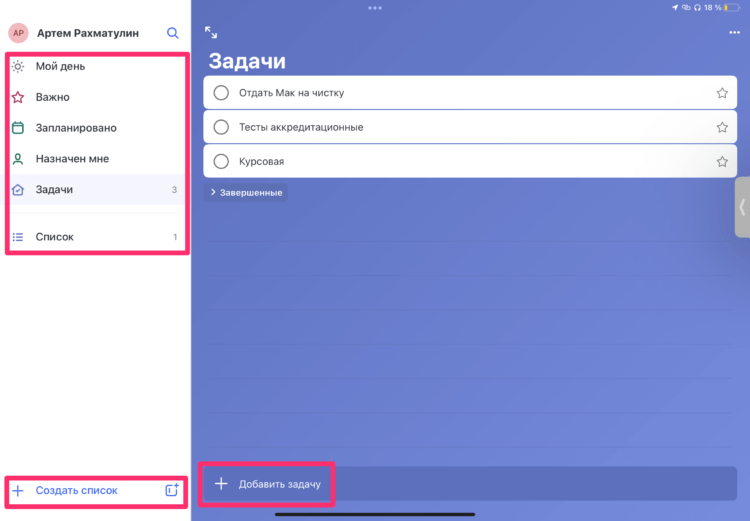Switch to Мой день list
750x521 pixels.
[x=96, y=67]
